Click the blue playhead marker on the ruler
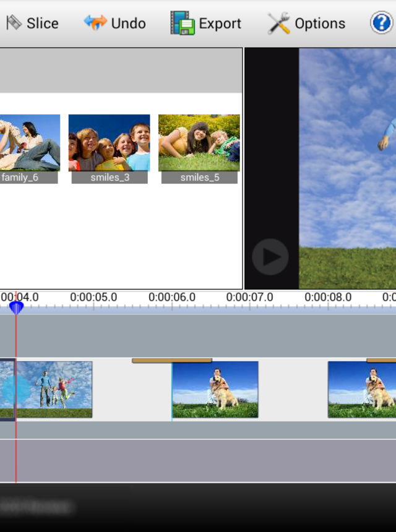This screenshot has height=532, width=396. click(16, 307)
